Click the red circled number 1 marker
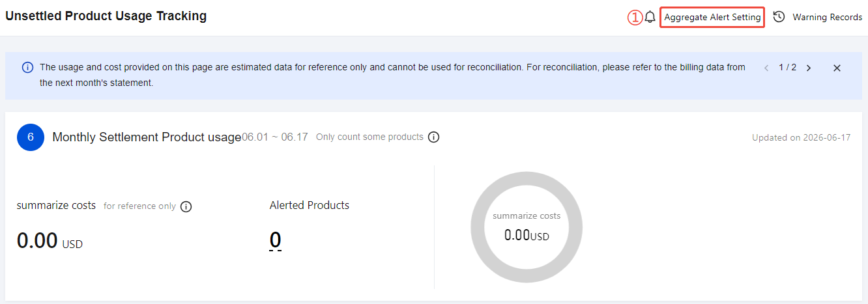This screenshot has height=304, width=868. [635, 18]
